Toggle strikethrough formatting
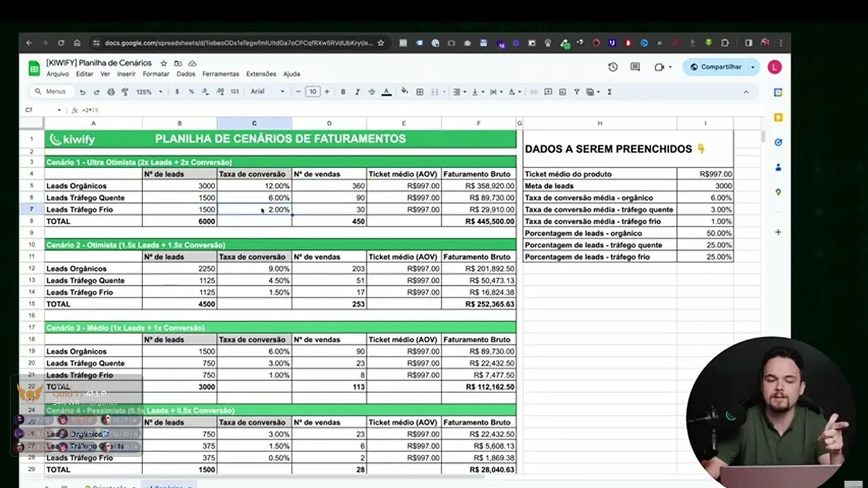The width and height of the screenshot is (868, 488). (x=372, y=91)
